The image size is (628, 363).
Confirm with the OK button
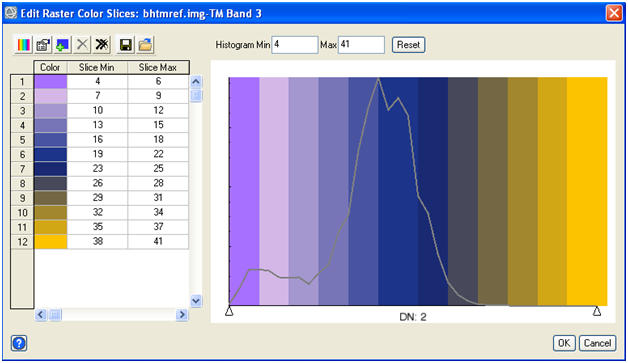coord(564,343)
